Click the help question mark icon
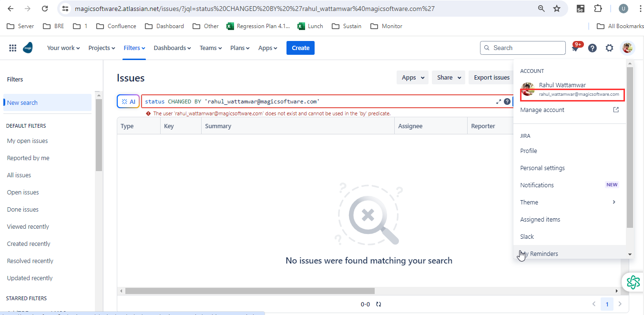Viewport: 644px width, 315px height. pos(592,48)
